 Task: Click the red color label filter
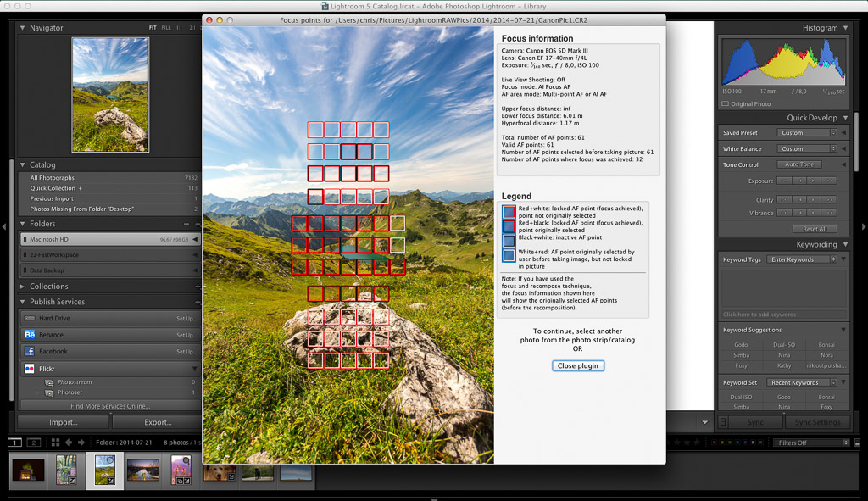coord(714,443)
